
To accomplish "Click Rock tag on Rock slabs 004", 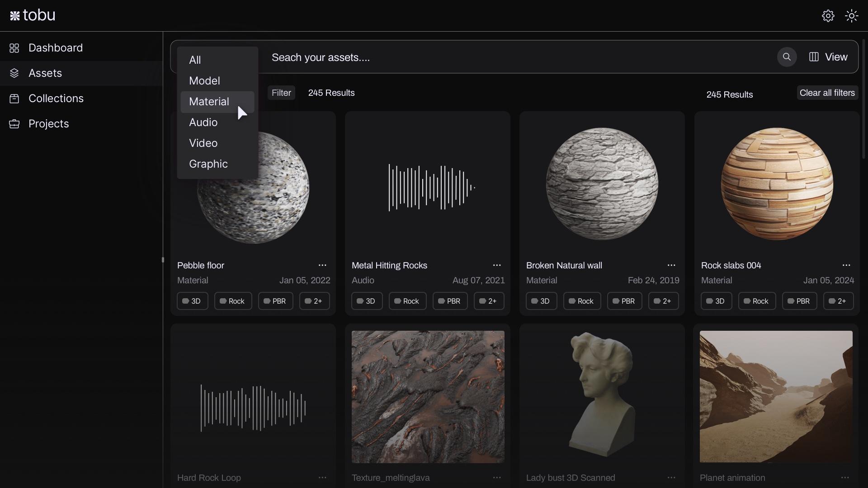I will pos(757,301).
